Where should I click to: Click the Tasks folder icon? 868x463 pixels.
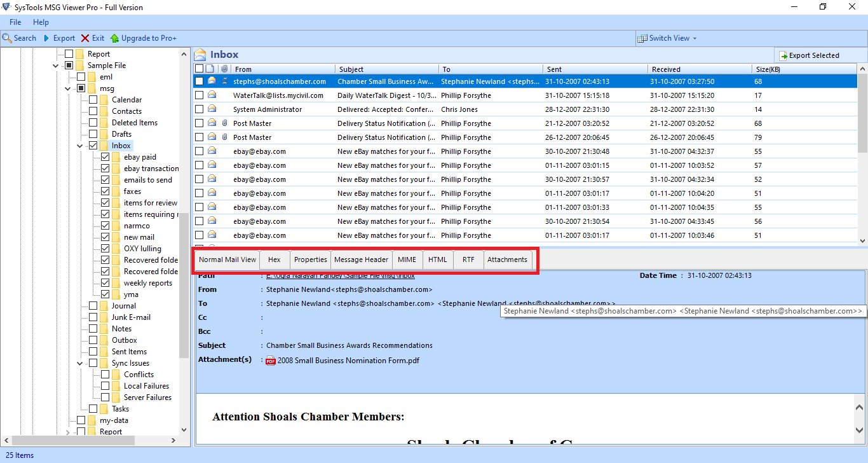[x=104, y=409]
